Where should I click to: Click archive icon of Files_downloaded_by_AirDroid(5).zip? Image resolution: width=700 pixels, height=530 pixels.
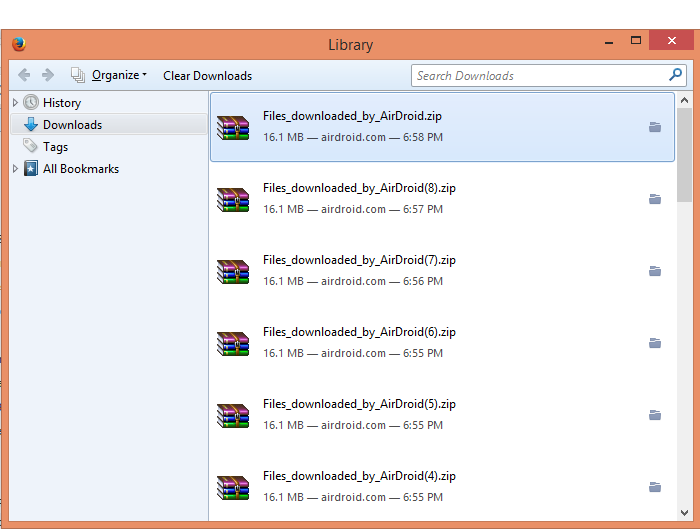[233, 415]
